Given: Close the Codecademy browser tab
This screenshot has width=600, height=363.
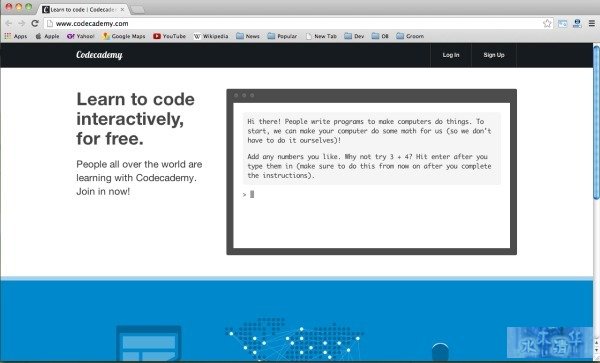Looking at the screenshot, I should click(122, 10).
